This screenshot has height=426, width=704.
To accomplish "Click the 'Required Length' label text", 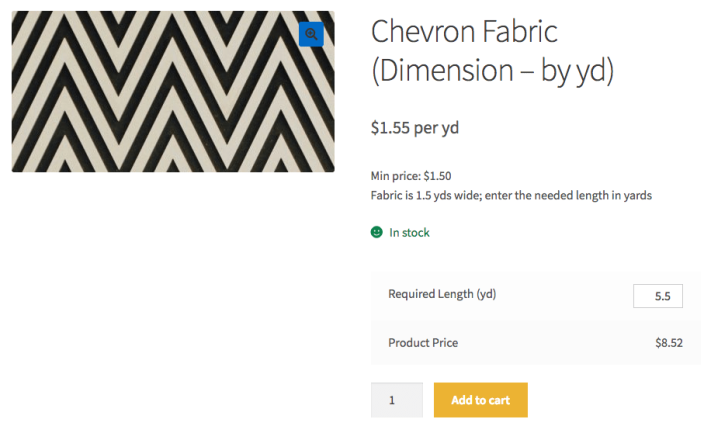I will click(430, 294).
